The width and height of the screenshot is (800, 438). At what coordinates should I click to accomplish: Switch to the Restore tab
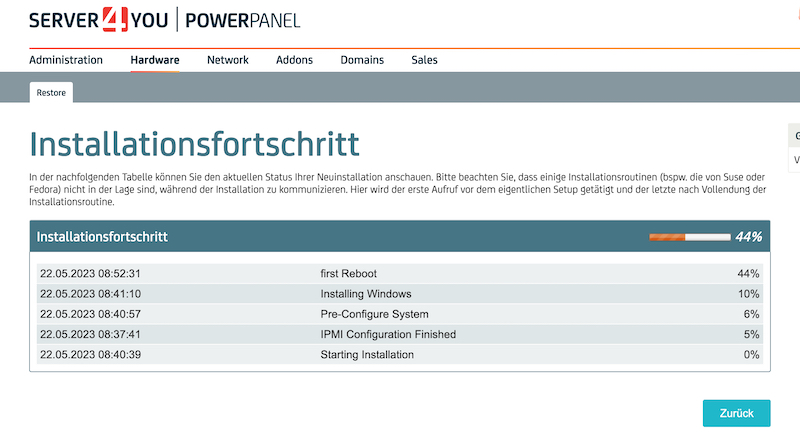[x=51, y=92]
